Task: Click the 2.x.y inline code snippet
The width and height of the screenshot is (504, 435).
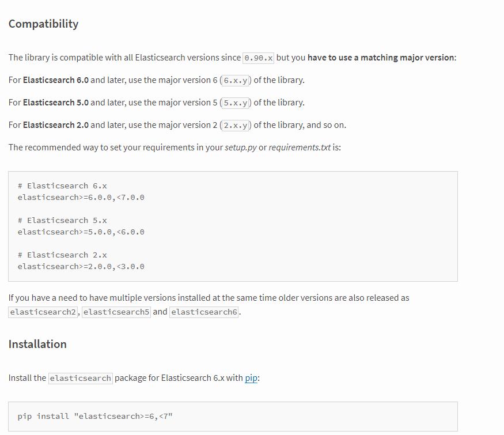Action: 235,125
